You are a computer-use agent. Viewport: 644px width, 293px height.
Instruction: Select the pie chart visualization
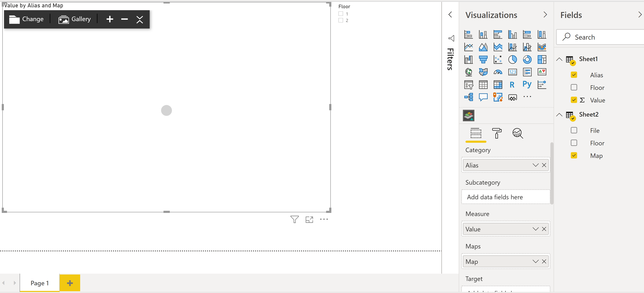point(512,60)
